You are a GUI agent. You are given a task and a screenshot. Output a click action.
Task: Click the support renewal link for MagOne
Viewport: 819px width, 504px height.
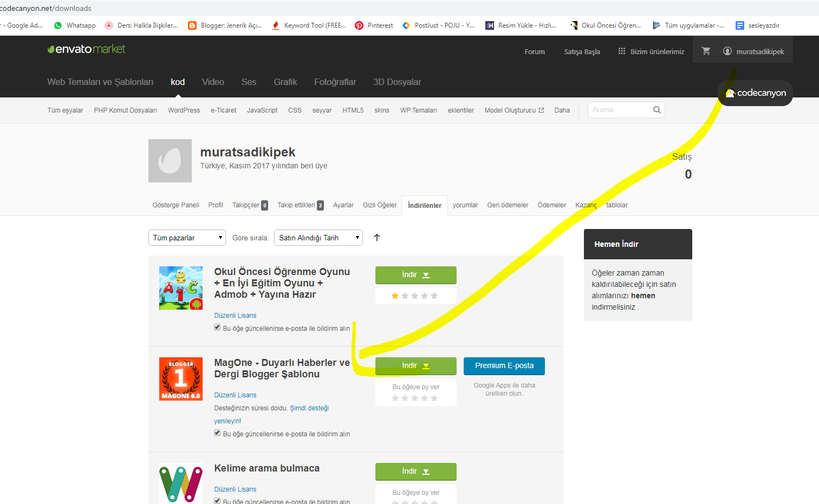[271, 415]
